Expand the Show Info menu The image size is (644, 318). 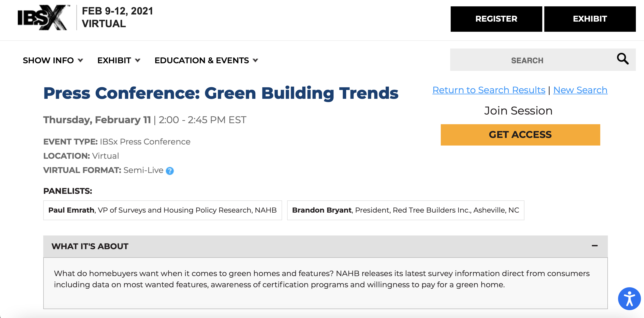(53, 60)
